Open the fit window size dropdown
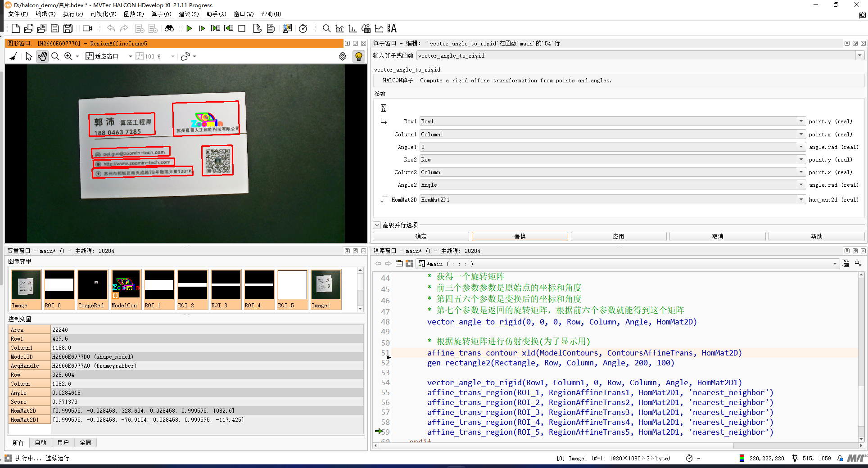 [x=131, y=56]
